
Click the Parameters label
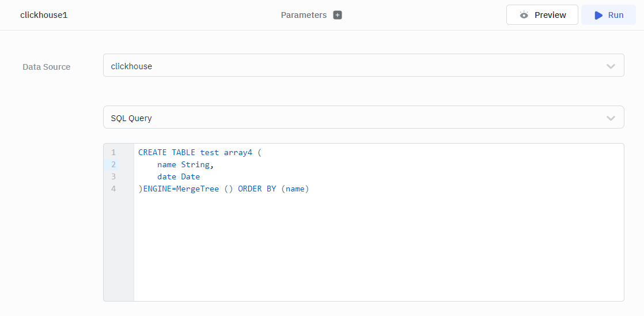[304, 15]
